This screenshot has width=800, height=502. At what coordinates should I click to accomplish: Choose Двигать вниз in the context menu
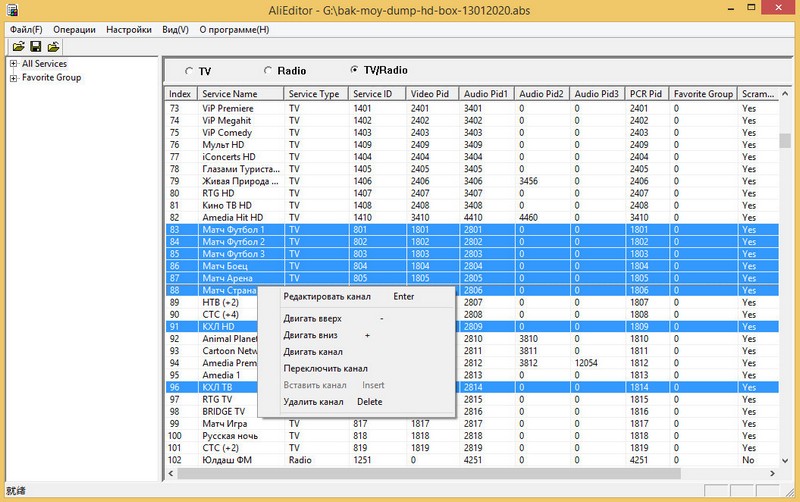pyautogui.click(x=356, y=335)
